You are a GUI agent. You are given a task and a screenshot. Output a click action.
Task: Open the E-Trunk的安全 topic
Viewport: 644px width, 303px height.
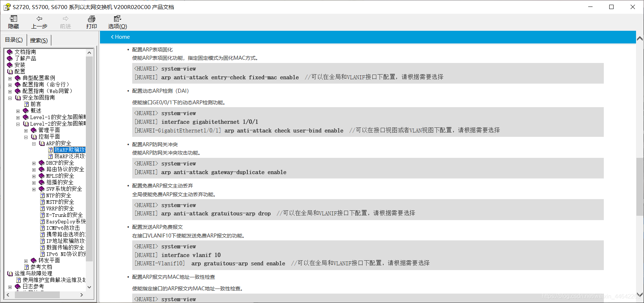pos(64,215)
